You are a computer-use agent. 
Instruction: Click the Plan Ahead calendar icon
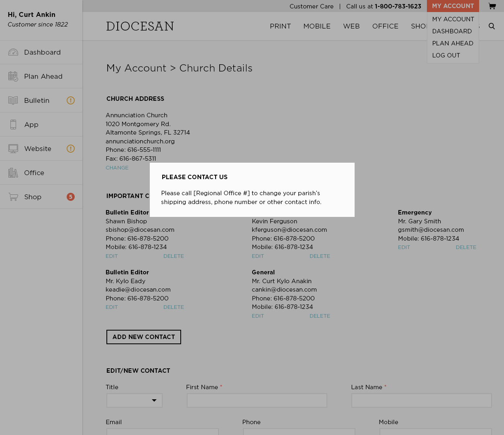[13, 76]
